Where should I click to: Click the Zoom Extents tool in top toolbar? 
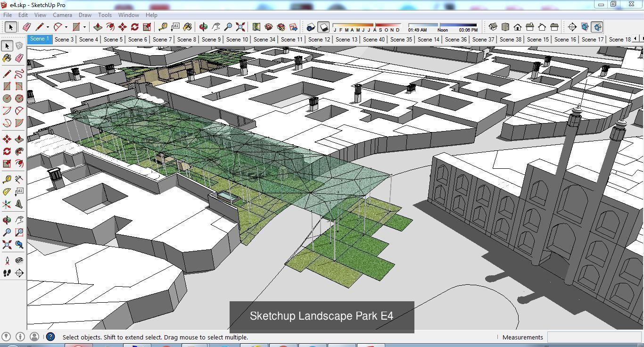pyautogui.click(x=240, y=27)
